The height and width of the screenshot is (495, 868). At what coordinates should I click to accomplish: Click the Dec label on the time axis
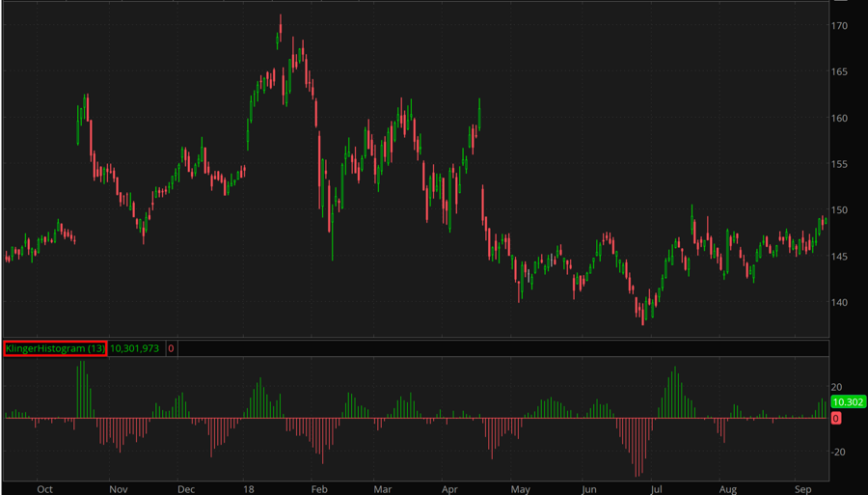188,489
